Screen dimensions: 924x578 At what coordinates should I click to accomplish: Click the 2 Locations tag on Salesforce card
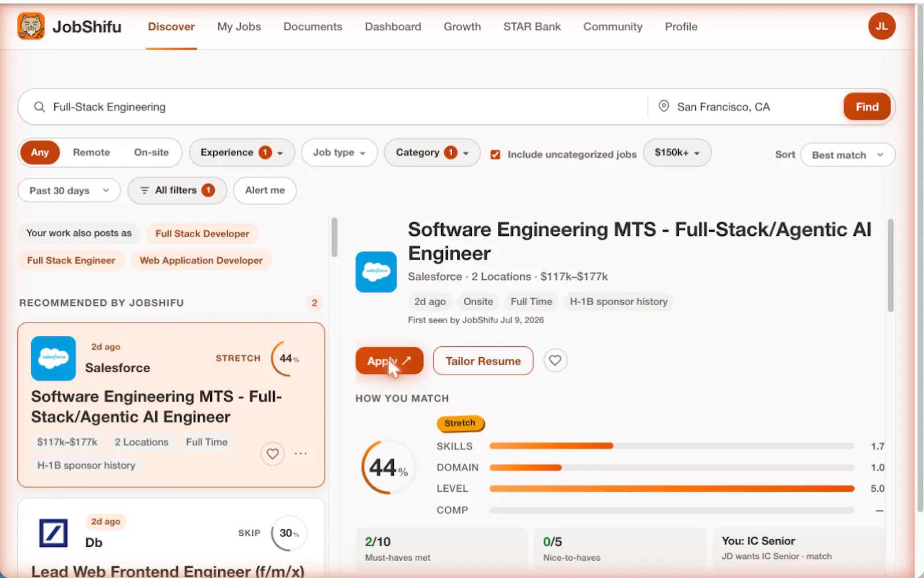141,442
